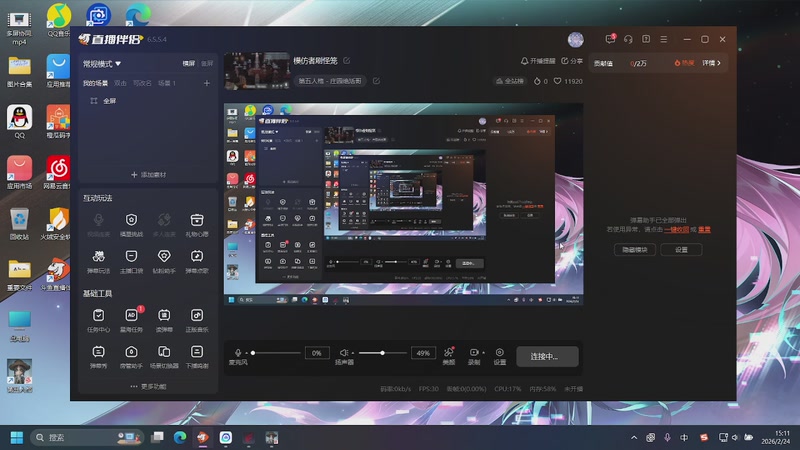Open 星海任务 with the red badge

click(131, 320)
